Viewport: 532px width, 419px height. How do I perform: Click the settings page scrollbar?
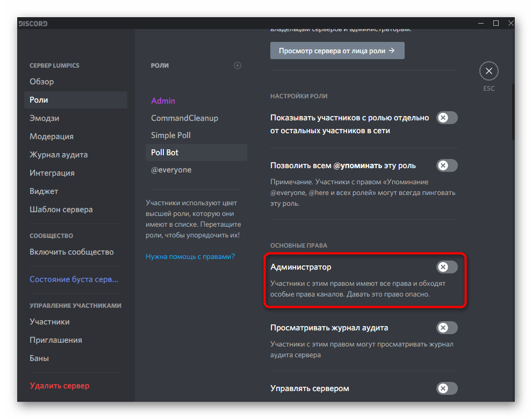(513, 112)
